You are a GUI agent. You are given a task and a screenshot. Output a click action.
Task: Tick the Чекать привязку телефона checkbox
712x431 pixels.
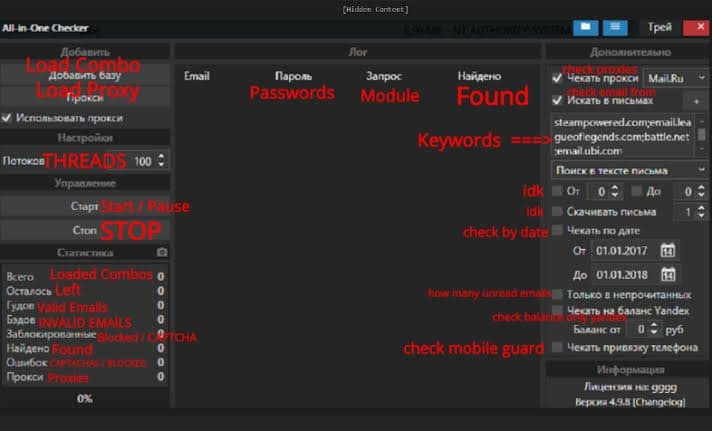557,347
